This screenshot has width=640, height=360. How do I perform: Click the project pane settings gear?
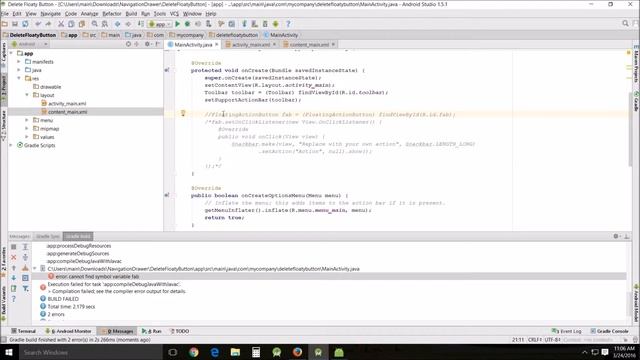pyautogui.click(x=147, y=44)
